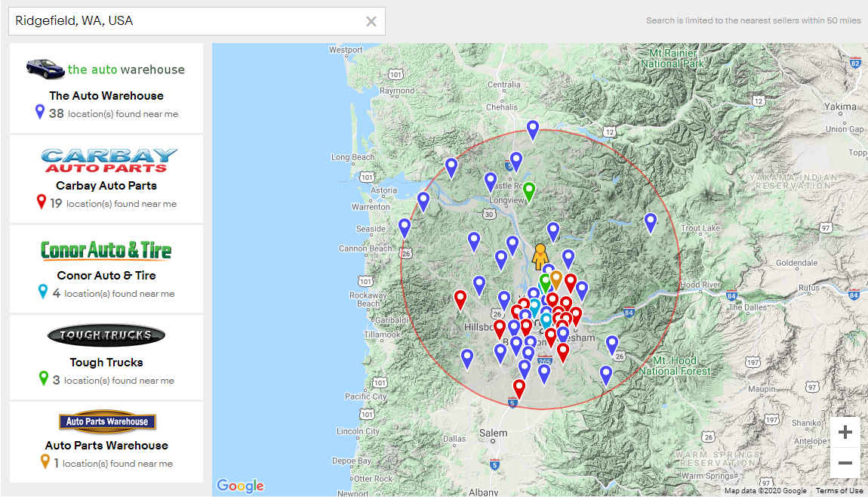The image size is (868, 497).
Task: Click the blue pin icon beside 38 locations
Action: [x=40, y=112]
